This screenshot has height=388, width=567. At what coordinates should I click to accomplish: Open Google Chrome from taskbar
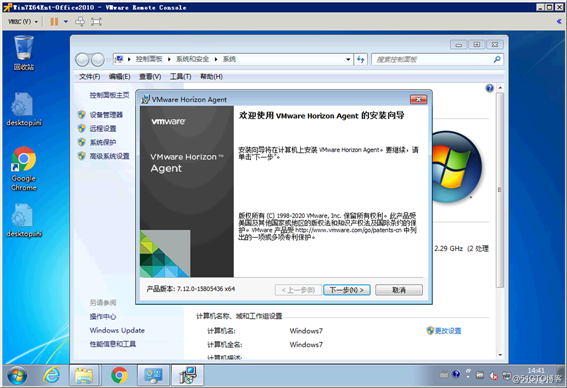[x=119, y=375]
